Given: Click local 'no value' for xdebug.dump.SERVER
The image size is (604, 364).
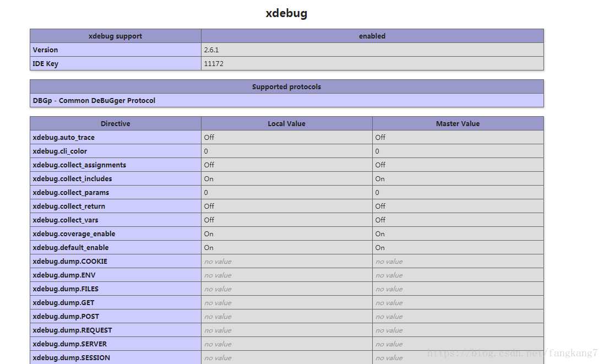Looking at the screenshot, I should coord(287,344).
